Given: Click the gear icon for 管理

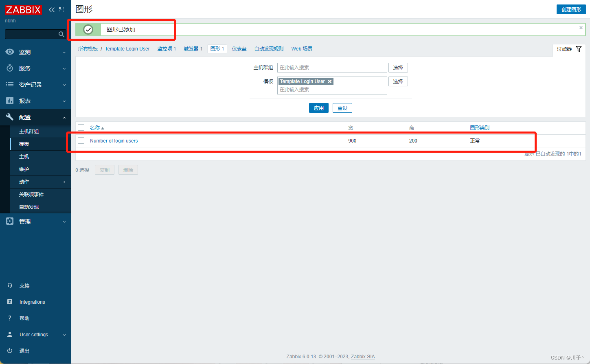Looking at the screenshot, I should click(x=10, y=221).
